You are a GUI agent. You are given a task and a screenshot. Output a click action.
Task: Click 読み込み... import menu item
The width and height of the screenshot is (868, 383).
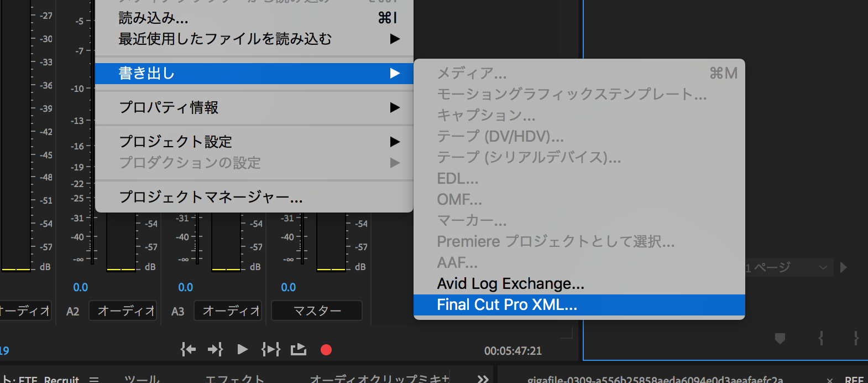[x=254, y=18]
